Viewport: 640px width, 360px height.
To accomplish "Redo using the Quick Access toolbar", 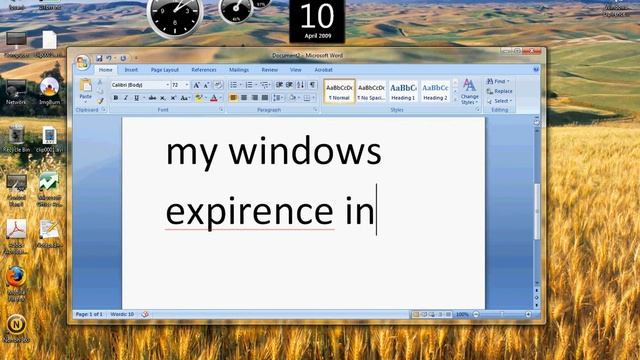I will tap(123, 58).
